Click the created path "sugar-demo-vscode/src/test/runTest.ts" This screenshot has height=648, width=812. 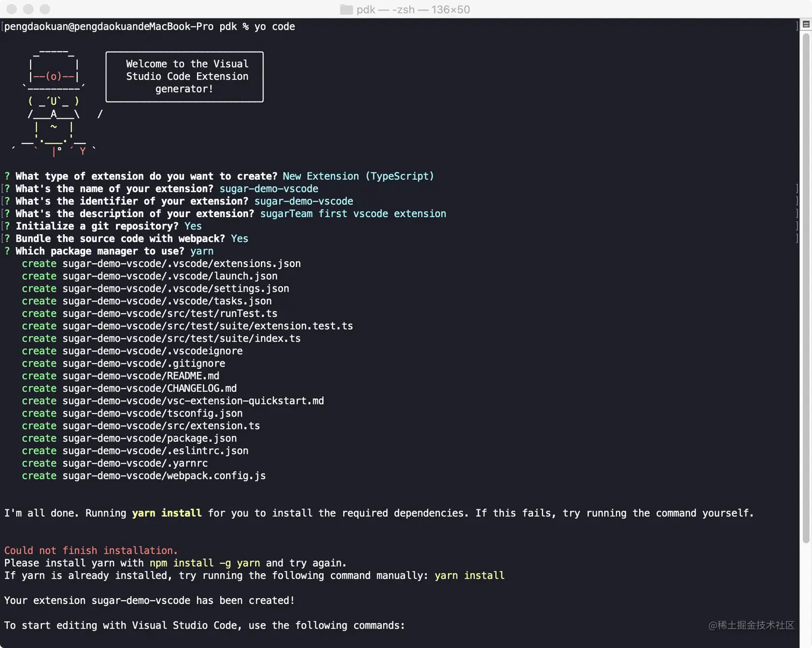pyautogui.click(x=170, y=313)
